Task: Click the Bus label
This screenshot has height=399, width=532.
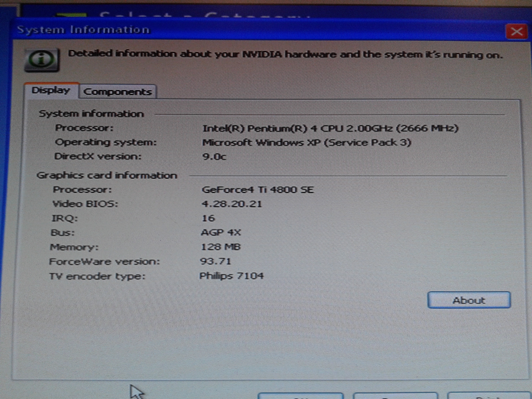Action: pyautogui.click(x=63, y=233)
